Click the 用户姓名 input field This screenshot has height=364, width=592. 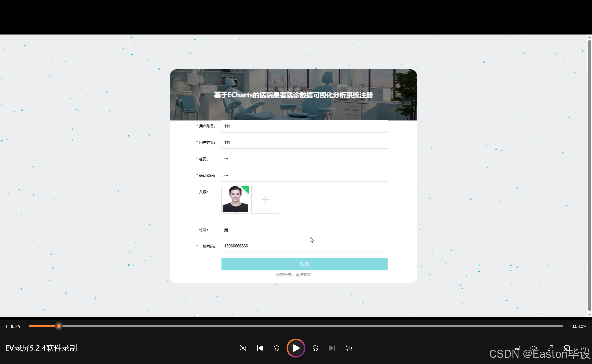click(304, 143)
